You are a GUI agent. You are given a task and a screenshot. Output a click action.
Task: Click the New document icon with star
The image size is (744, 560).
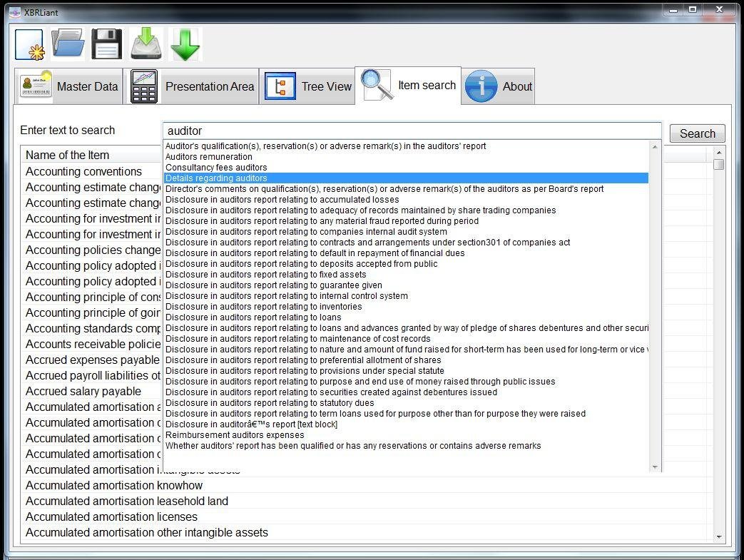pos(30,45)
